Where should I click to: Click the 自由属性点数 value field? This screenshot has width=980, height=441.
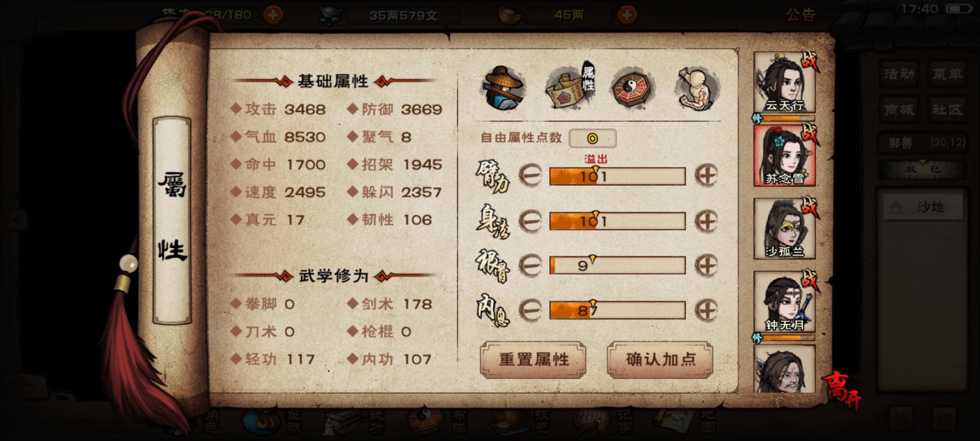coord(592,138)
